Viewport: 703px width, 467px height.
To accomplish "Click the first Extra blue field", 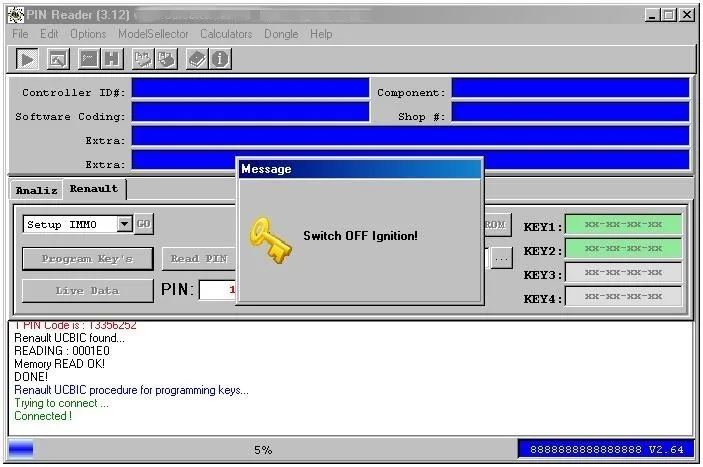I will tap(410, 136).
